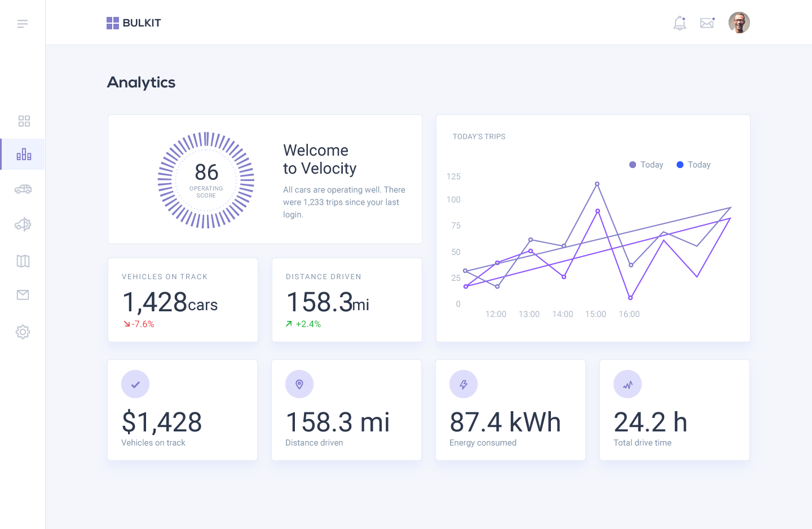The height and width of the screenshot is (529, 812).
Task: Open notifications bell in top bar
Action: pos(680,23)
